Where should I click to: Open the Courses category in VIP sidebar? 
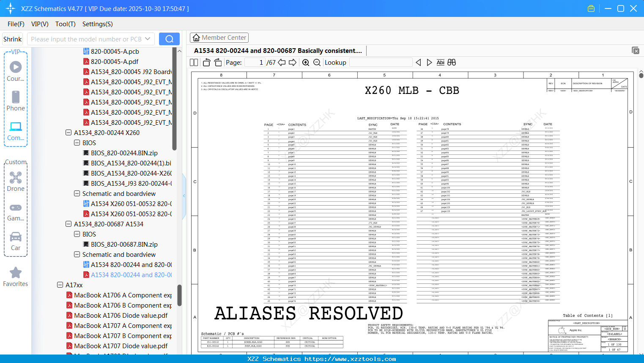pos(16,71)
